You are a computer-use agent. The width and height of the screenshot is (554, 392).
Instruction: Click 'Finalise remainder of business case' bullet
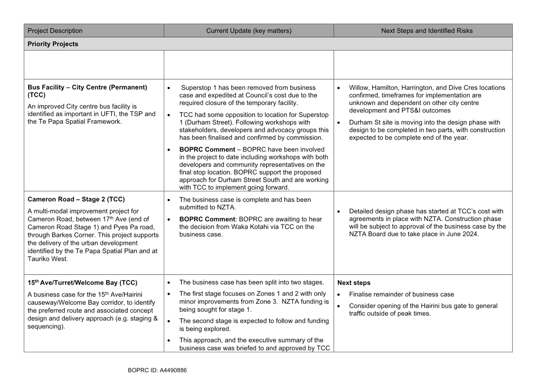click(401, 294)
